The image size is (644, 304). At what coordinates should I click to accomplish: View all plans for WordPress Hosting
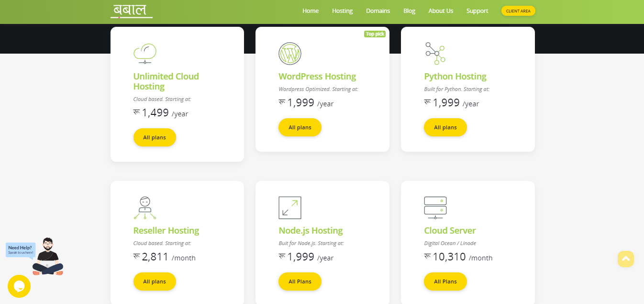click(x=300, y=127)
